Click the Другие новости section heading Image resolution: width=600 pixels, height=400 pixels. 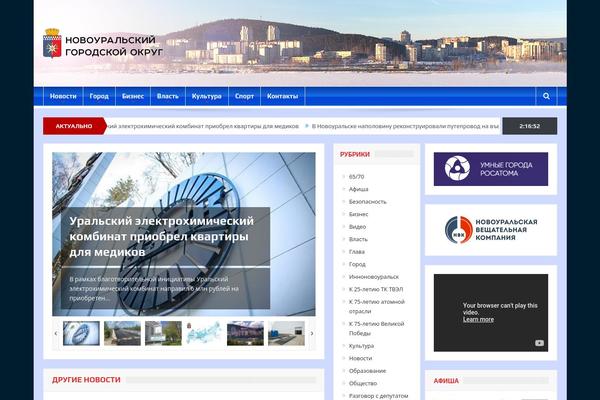click(86, 380)
